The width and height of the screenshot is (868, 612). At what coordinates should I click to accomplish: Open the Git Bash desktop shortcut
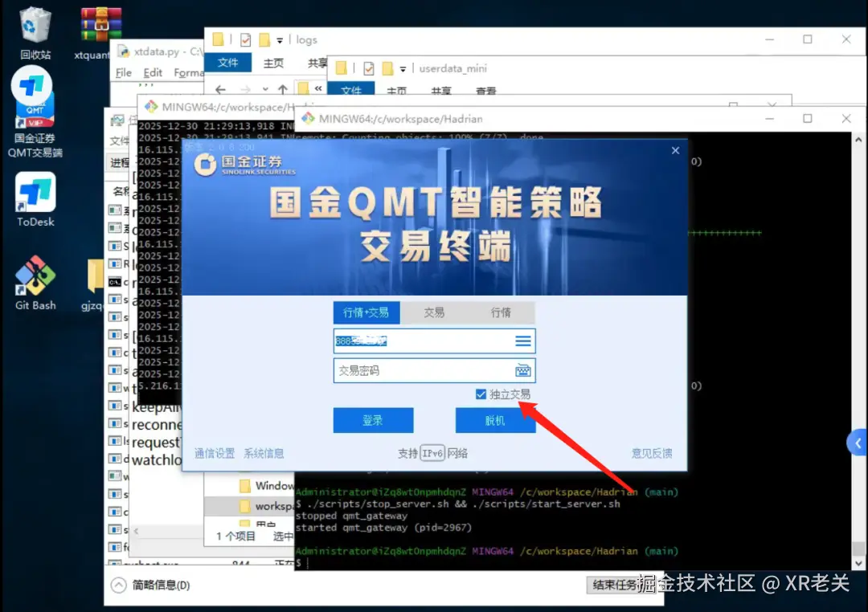pyautogui.click(x=35, y=282)
